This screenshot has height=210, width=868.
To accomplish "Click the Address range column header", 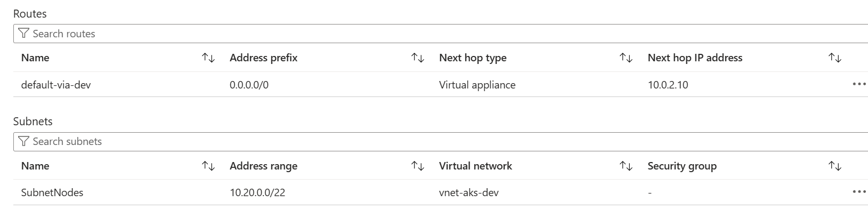I will click(263, 166).
